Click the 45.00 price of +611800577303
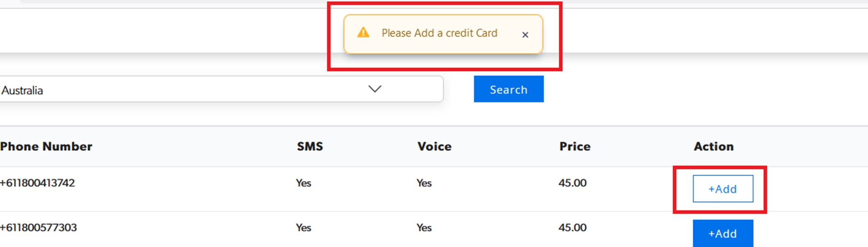This screenshot has height=247, width=868. pyautogui.click(x=572, y=228)
